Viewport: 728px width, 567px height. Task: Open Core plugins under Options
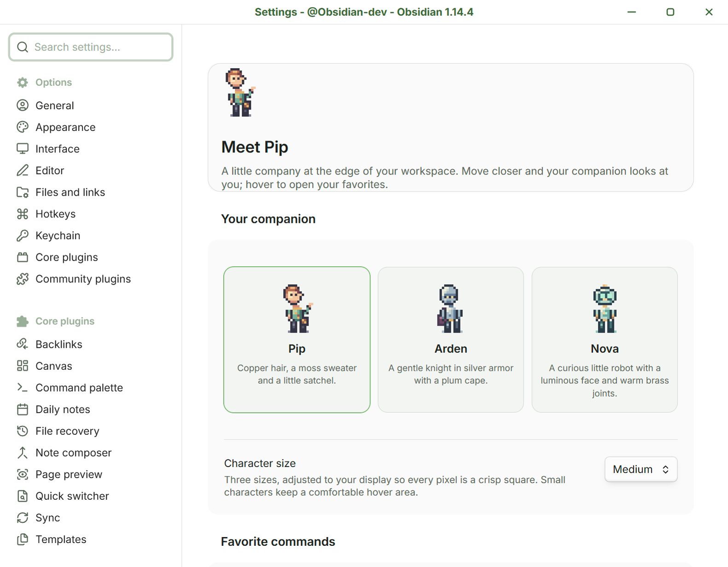[67, 257]
